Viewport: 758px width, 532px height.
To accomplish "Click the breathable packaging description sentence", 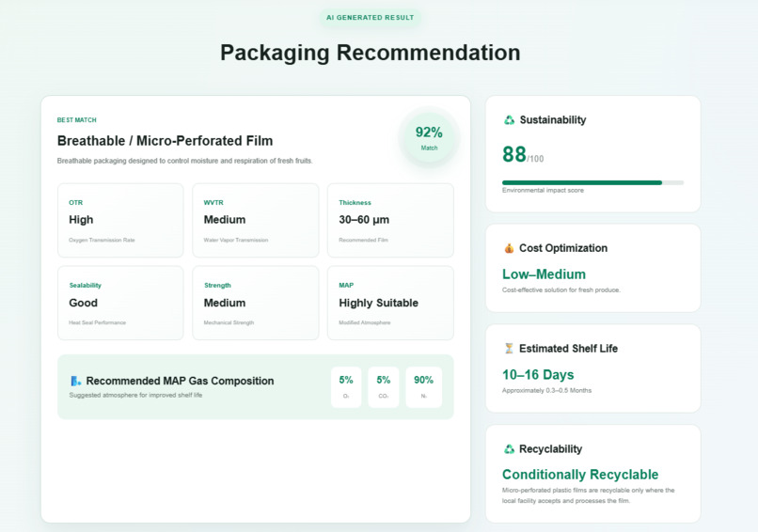I will 184,161.
